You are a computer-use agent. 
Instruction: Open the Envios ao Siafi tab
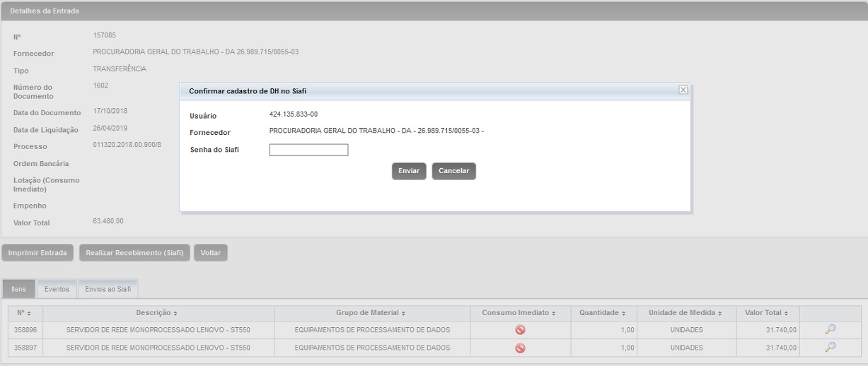pos(108,289)
